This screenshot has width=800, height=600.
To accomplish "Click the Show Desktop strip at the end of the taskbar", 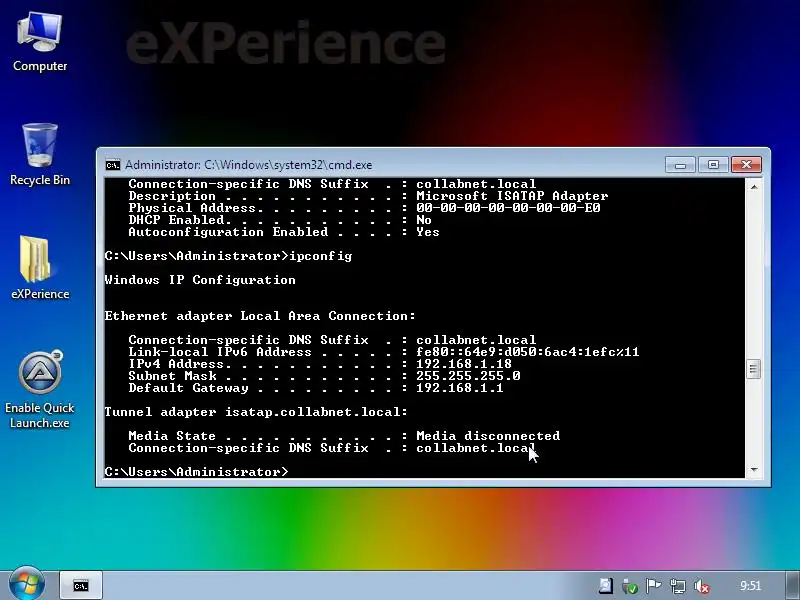I will [x=793, y=586].
